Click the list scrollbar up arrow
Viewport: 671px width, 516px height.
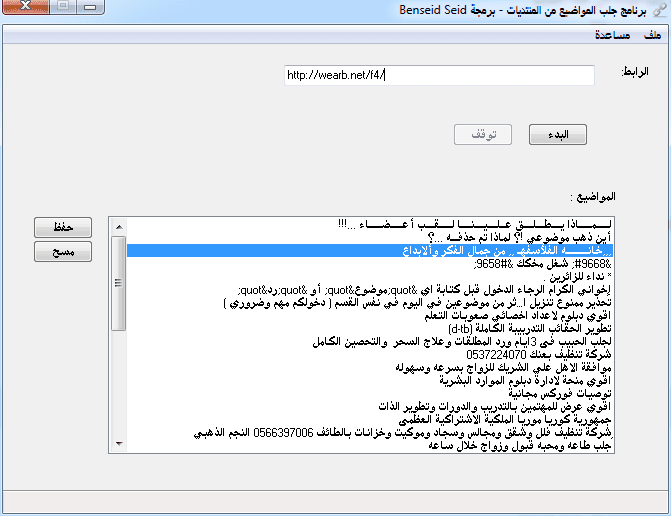[119, 227]
